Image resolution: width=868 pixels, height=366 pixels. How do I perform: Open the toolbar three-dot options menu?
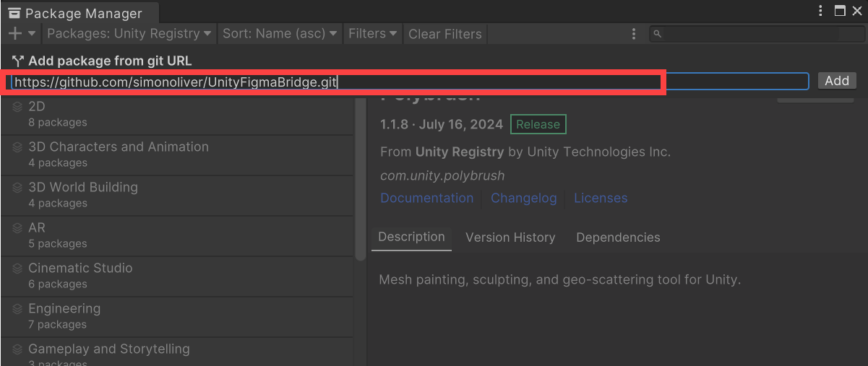click(634, 34)
